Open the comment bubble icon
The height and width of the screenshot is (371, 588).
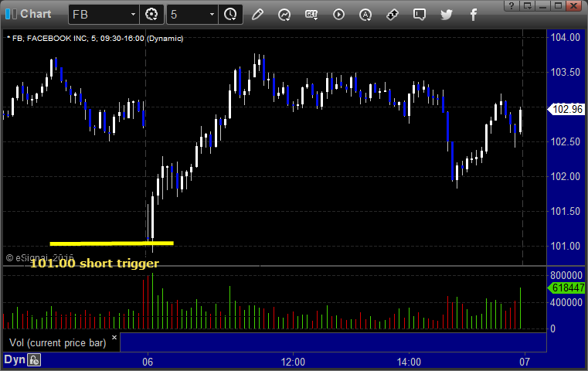[x=420, y=15]
